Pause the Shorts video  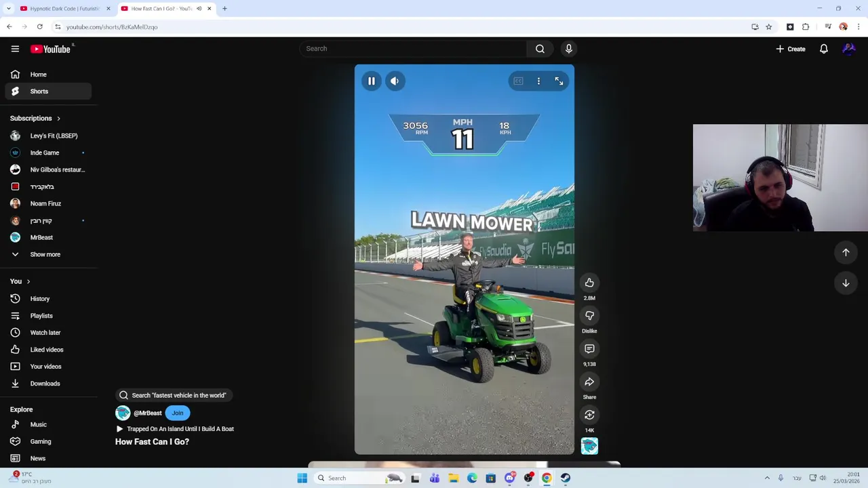(372, 81)
